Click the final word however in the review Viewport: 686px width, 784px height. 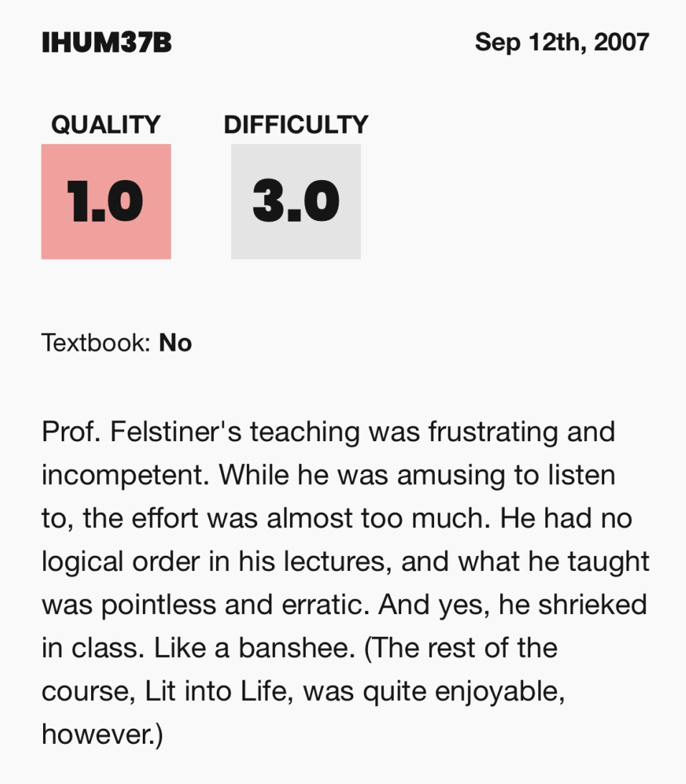[98, 735]
